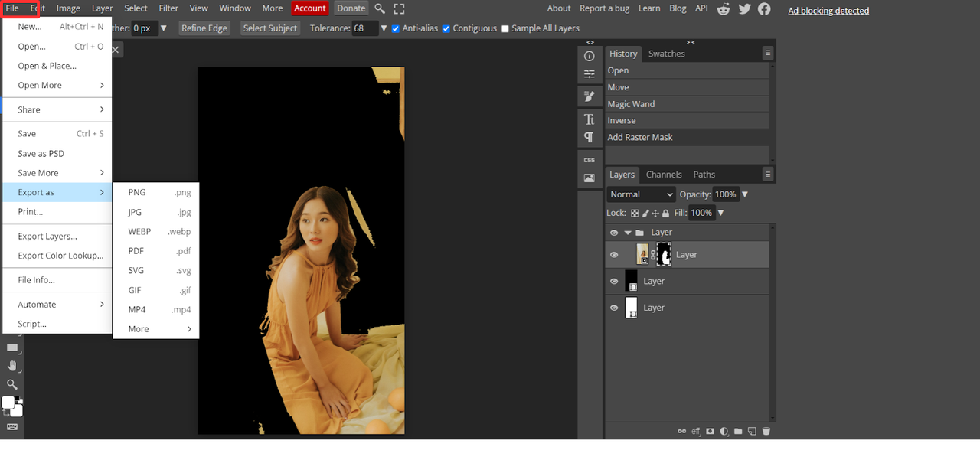Click the search magnifier in the menu bar
Screen dimensions: 980x460
[x=380, y=8]
